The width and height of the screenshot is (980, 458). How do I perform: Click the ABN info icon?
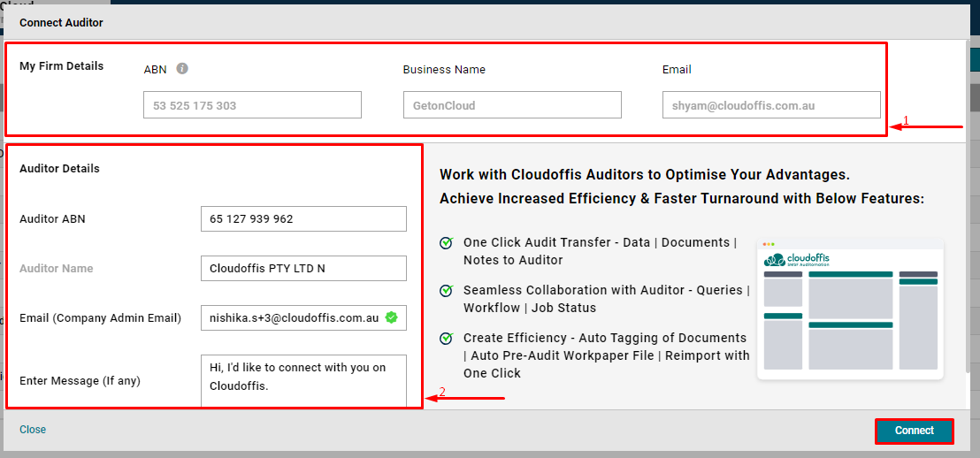(x=182, y=69)
